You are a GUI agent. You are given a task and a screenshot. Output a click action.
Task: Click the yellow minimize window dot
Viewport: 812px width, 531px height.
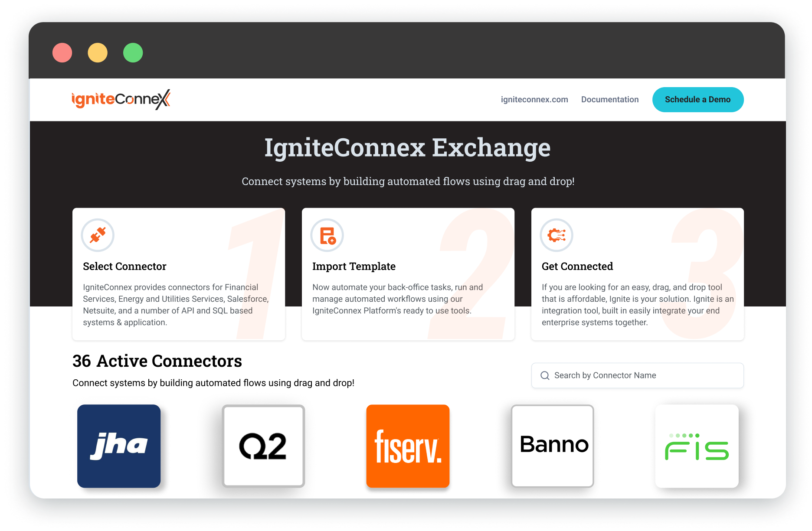coord(98,53)
